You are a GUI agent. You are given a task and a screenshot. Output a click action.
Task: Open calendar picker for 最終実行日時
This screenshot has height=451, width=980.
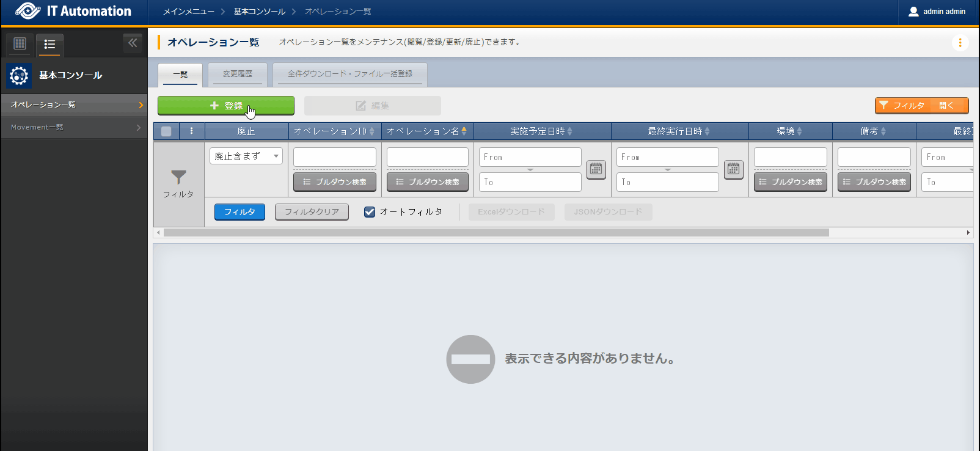point(733,169)
